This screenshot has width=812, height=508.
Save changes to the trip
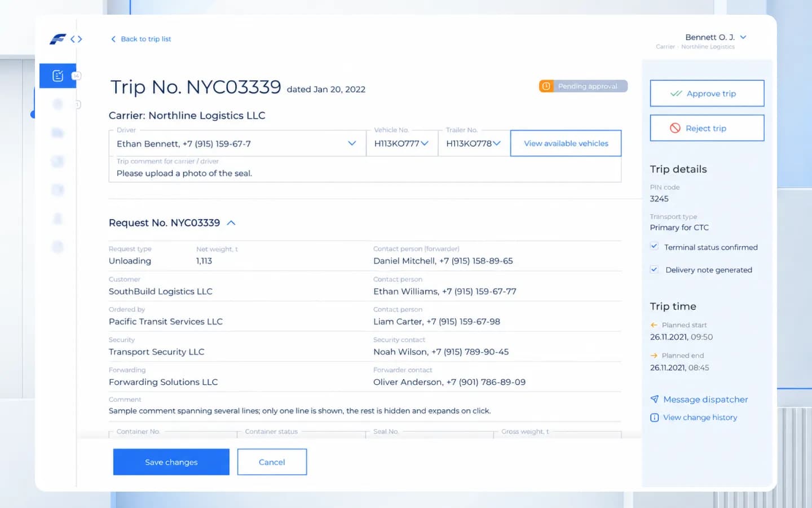[171, 462]
